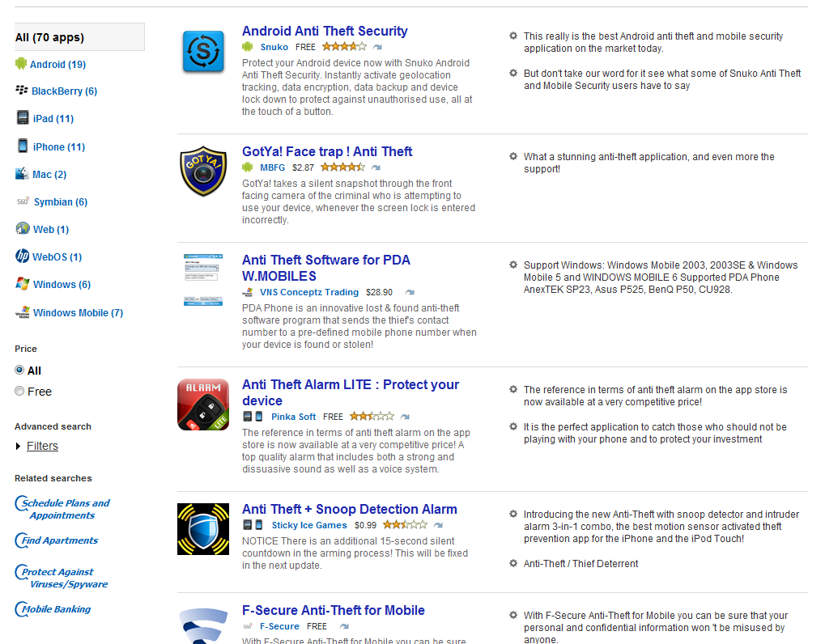Screen dimensions: 825x644
Task: Filter by WebOS (1)
Action: click(57, 257)
